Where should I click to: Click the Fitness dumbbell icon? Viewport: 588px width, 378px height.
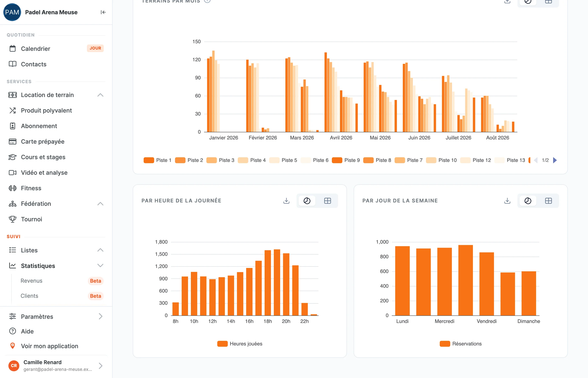[x=13, y=188]
